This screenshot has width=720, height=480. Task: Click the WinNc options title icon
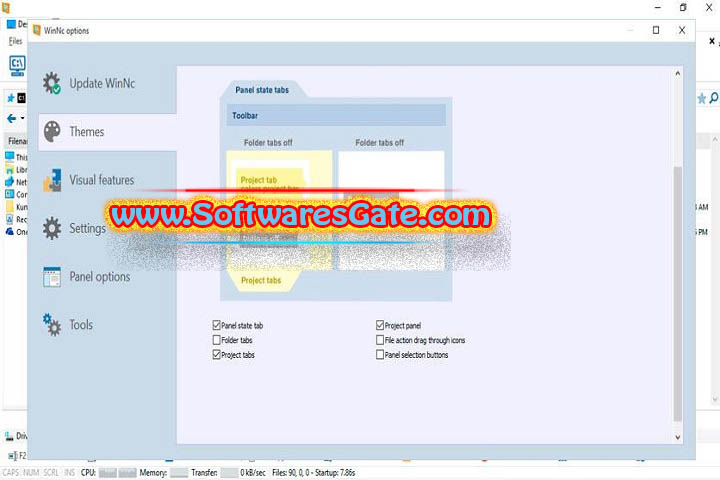pyautogui.click(x=37, y=30)
